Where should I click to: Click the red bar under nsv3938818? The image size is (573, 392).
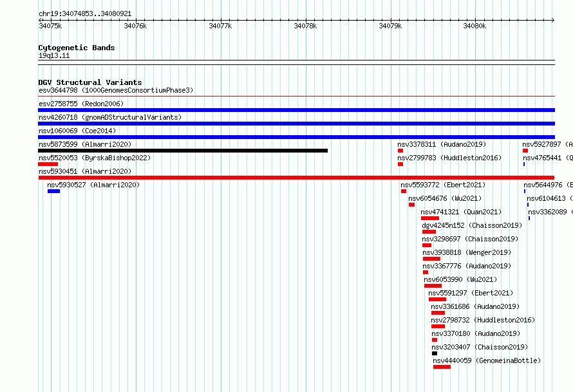(431, 259)
